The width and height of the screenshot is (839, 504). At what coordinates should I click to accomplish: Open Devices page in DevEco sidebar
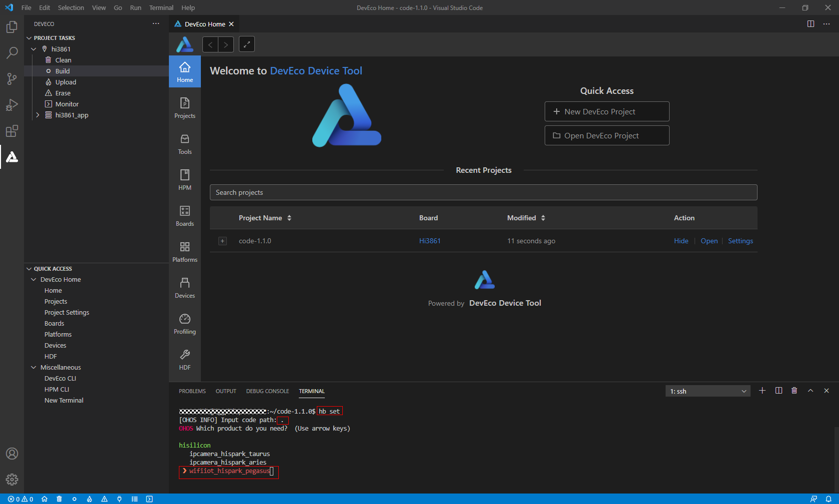click(x=185, y=288)
